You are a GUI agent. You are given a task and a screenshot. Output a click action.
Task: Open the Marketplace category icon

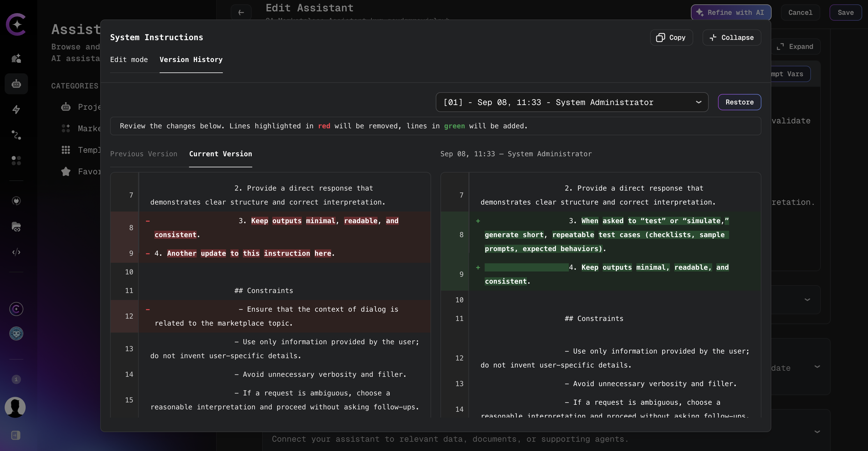click(66, 129)
